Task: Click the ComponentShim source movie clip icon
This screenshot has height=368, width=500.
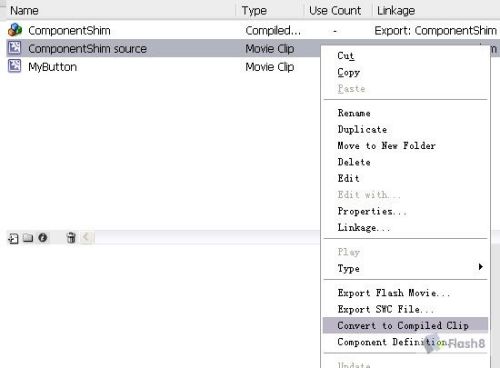Action: click(x=14, y=48)
